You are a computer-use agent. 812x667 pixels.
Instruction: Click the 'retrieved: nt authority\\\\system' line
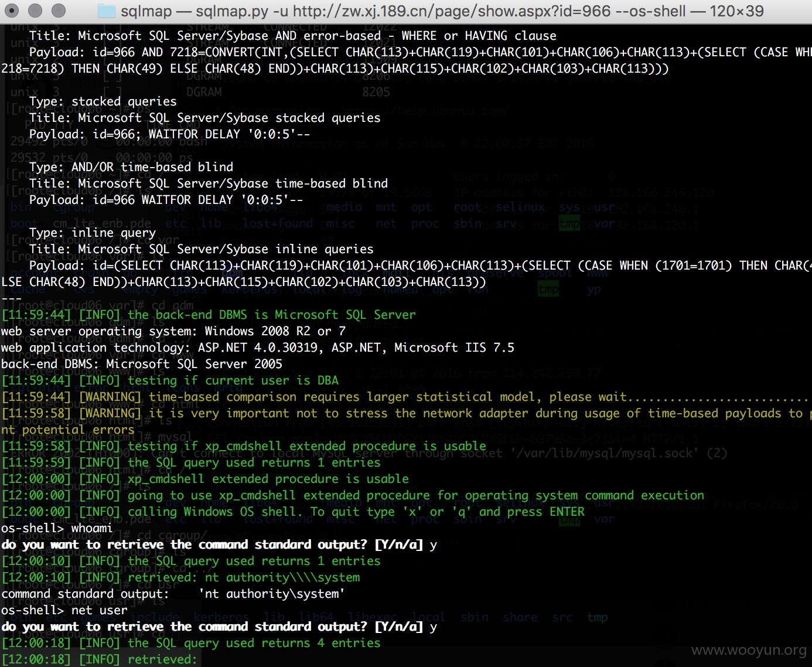click(x=180, y=577)
